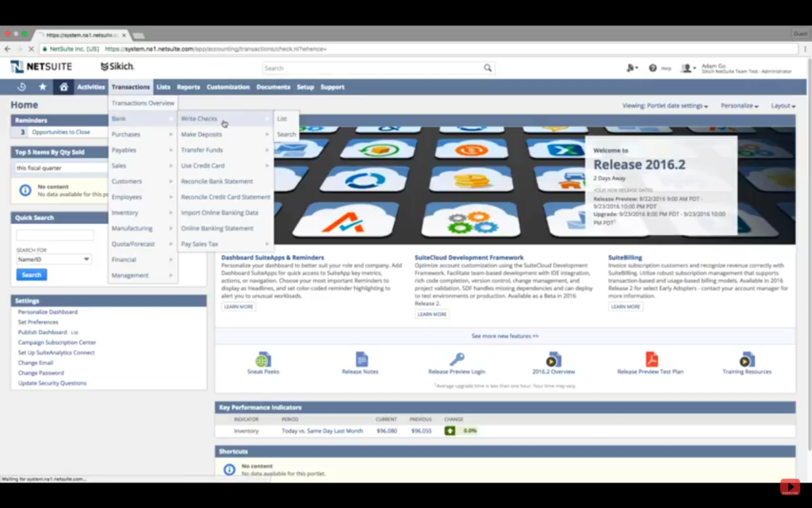Image resolution: width=812 pixels, height=508 pixels.
Task: Click the Release Preview Login key icon
Action: pyautogui.click(x=457, y=360)
